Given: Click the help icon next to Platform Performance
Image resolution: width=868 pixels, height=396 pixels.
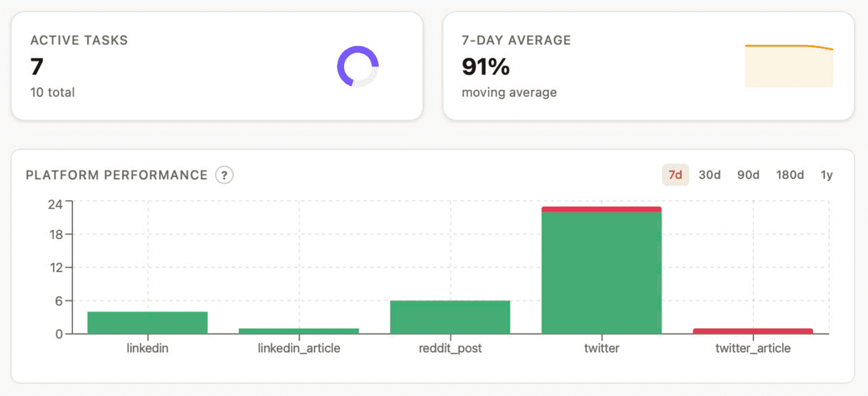Looking at the screenshot, I should (224, 175).
